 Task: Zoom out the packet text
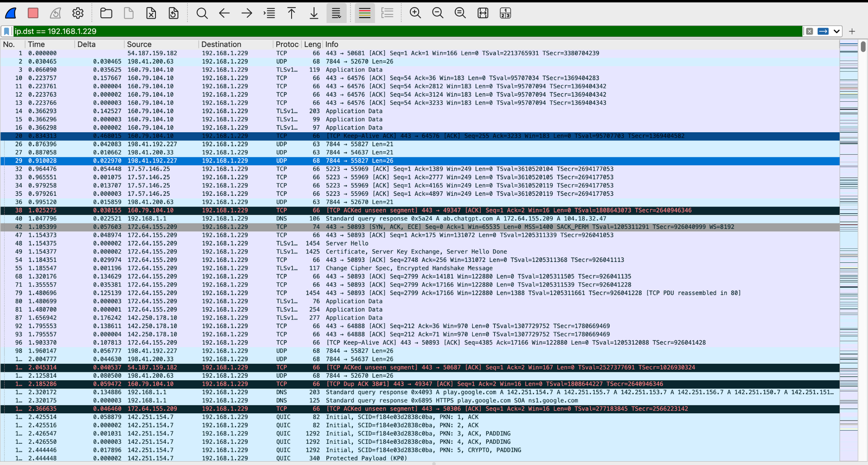(438, 13)
